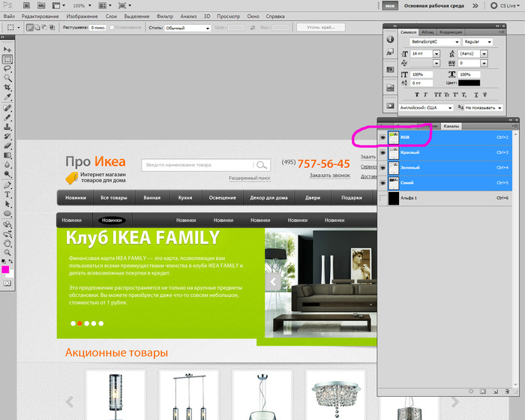Select the Ellipse shape tool
525x420 pixels.
pyautogui.click(x=7, y=214)
